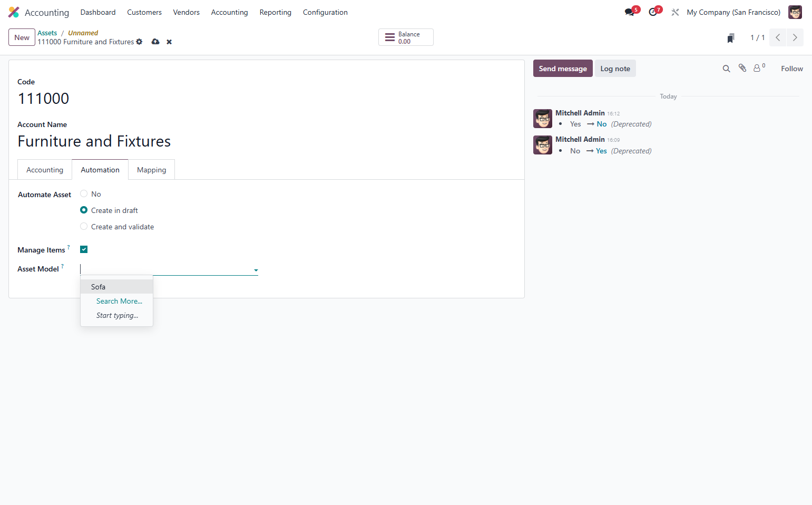Select the 'Create in draft' radio option
Image resolution: width=812 pixels, height=505 pixels.
click(x=84, y=210)
